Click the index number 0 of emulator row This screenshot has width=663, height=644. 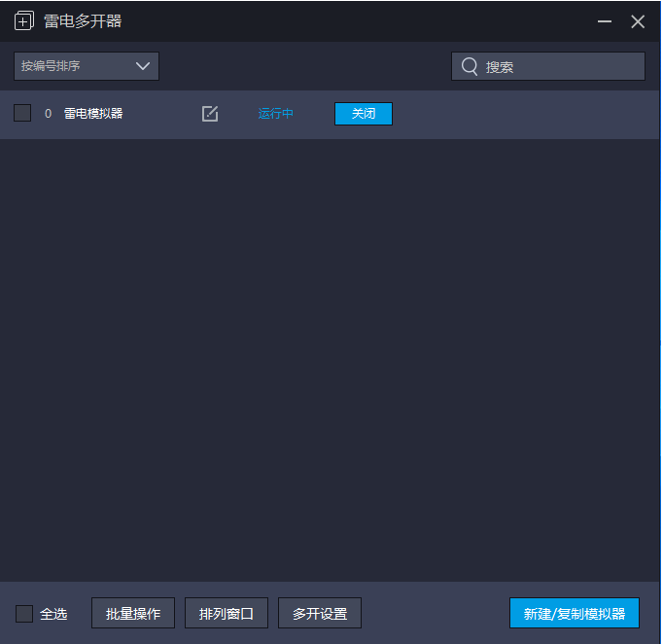pos(49,114)
